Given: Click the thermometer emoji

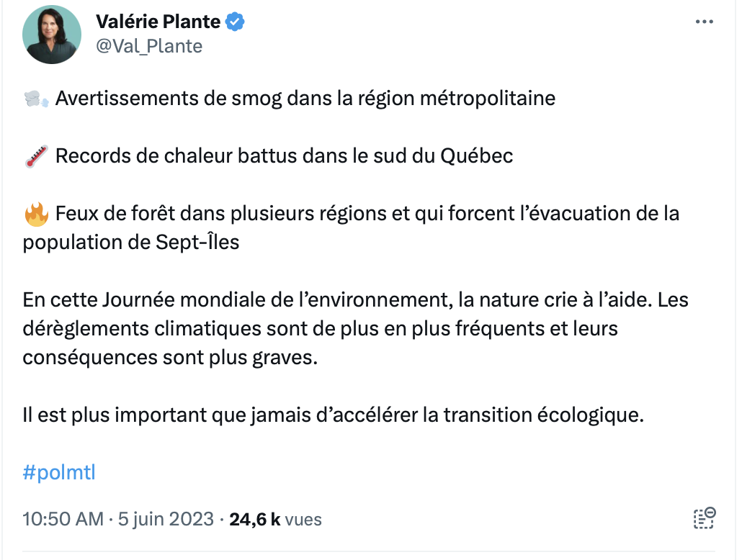Looking at the screenshot, I should click(x=37, y=156).
